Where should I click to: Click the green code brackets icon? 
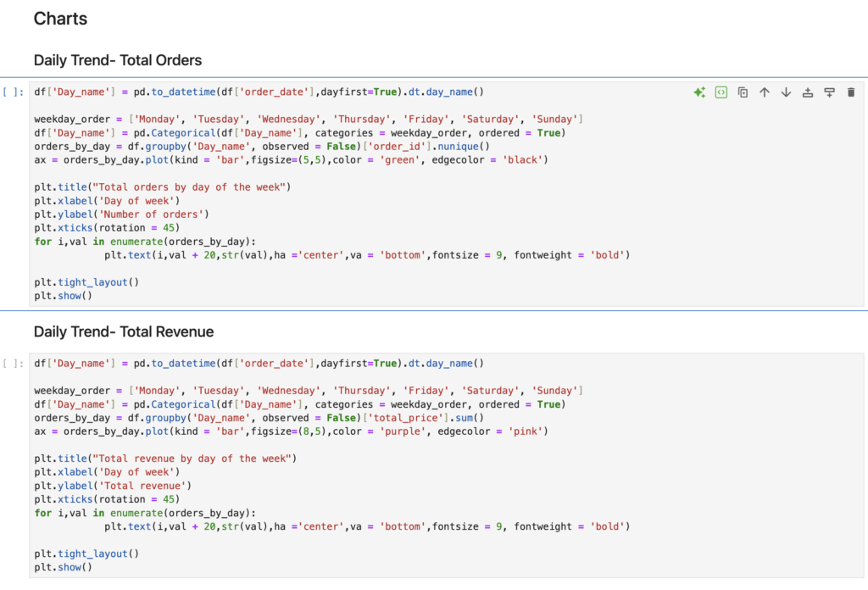pos(721,92)
